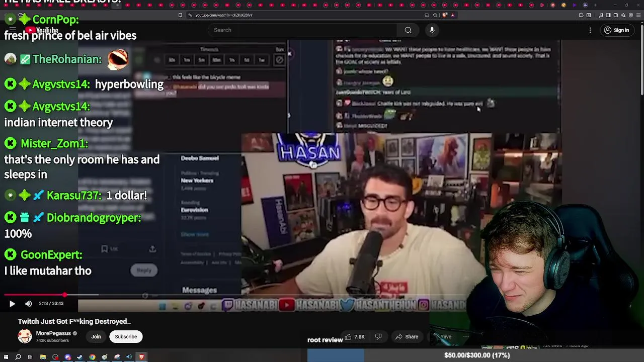Click the 743K subscribers text

52,341
